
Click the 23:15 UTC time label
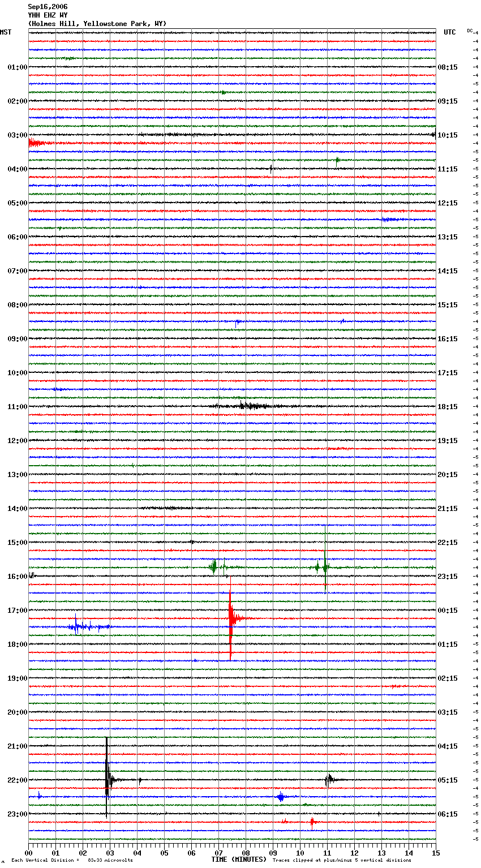click(x=448, y=577)
